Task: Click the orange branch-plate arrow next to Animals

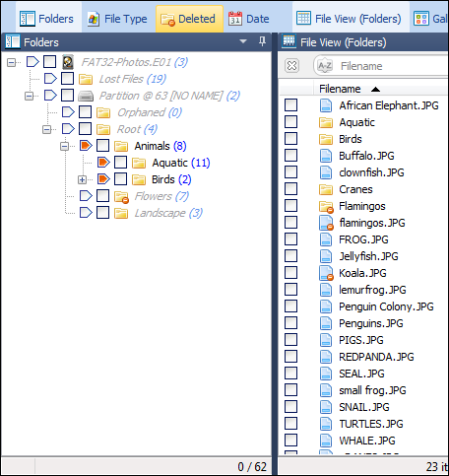Action: (86, 146)
